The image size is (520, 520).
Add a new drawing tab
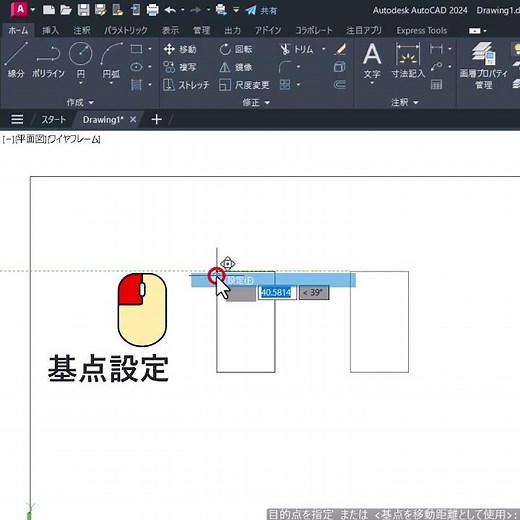pos(157,119)
